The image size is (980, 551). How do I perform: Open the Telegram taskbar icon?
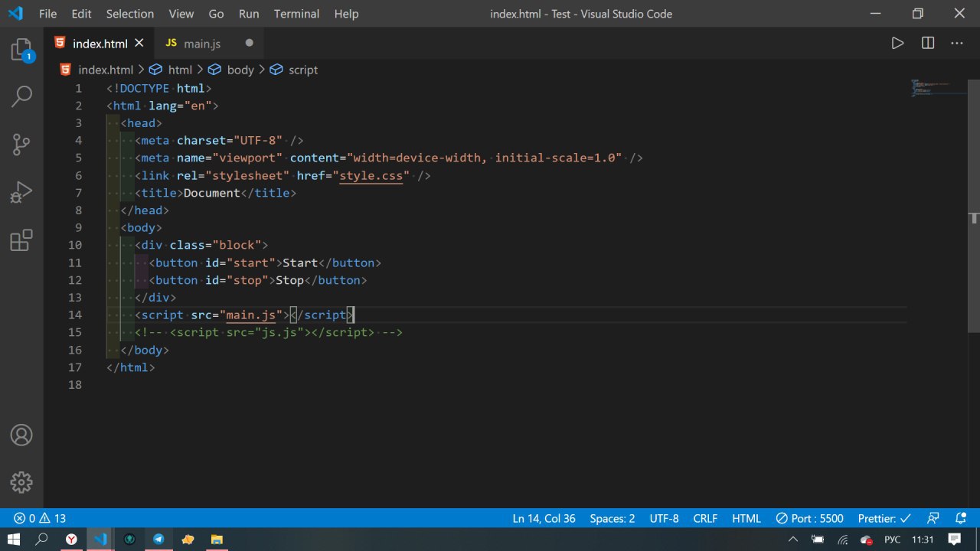(158, 540)
